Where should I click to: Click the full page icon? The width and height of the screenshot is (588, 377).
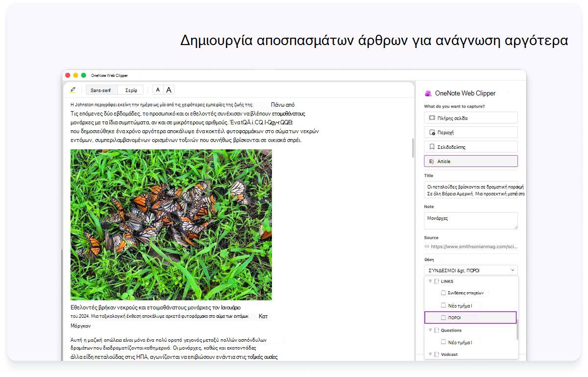[x=432, y=118]
